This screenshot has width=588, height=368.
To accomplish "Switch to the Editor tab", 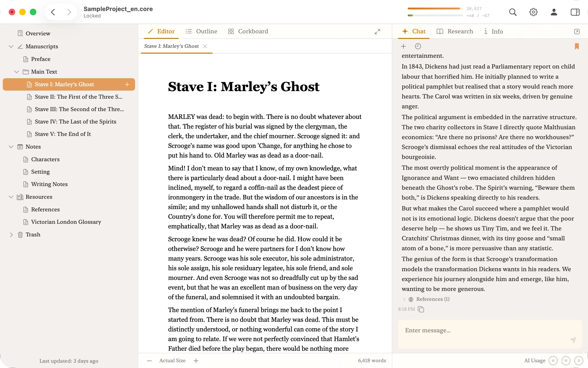I will 161,32.
